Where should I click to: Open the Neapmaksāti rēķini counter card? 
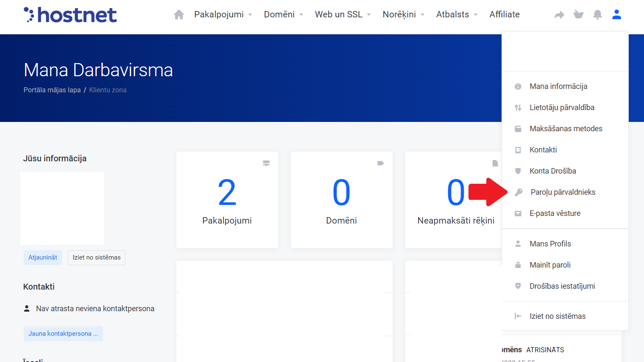(454, 200)
